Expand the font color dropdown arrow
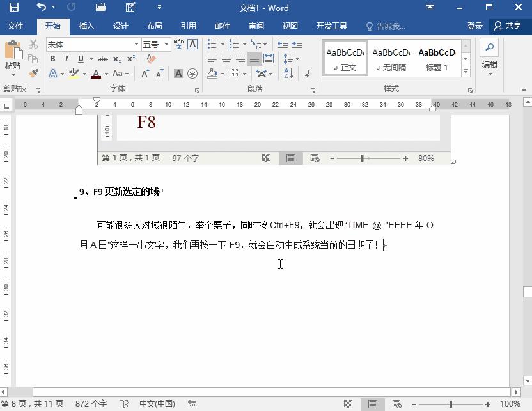 point(106,75)
